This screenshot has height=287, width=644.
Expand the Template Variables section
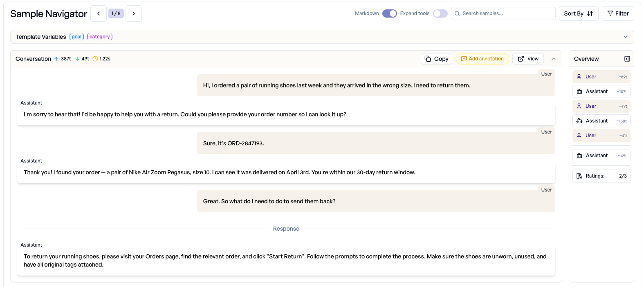tap(625, 37)
